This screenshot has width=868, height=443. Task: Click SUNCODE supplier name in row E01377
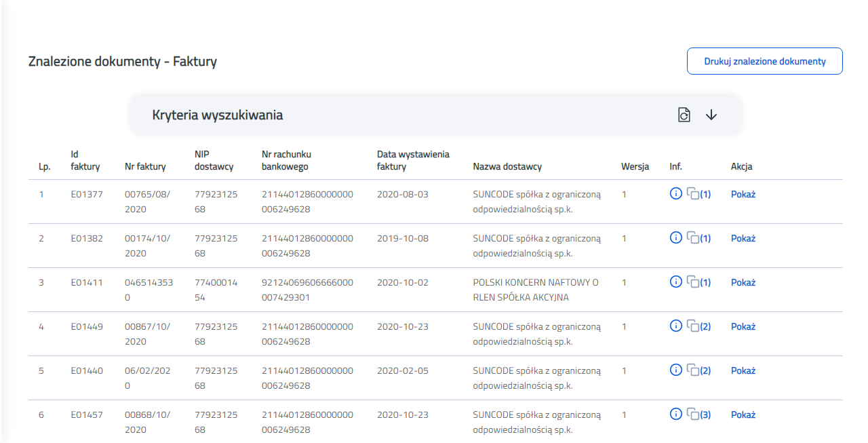(537, 201)
